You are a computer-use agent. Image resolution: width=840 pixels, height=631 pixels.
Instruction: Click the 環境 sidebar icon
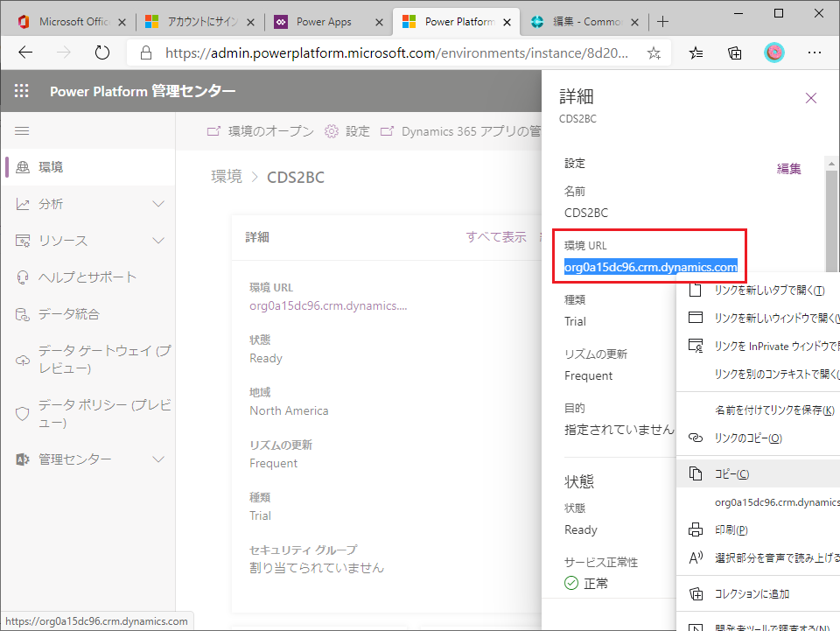pyautogui.click(x=23, y=167)
